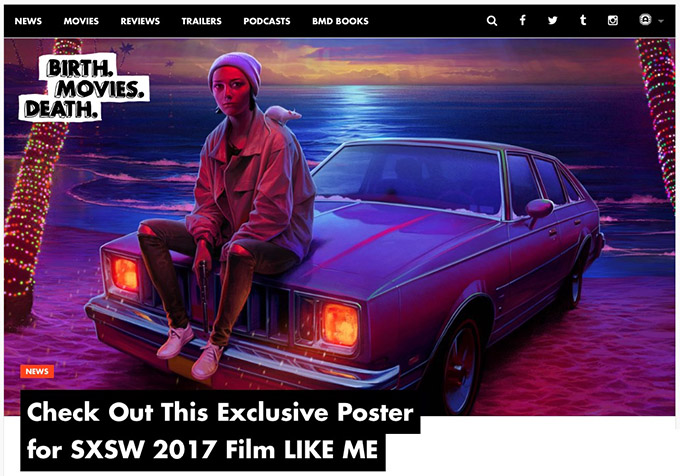Click the orange NEWS category tag

[37, 372]
